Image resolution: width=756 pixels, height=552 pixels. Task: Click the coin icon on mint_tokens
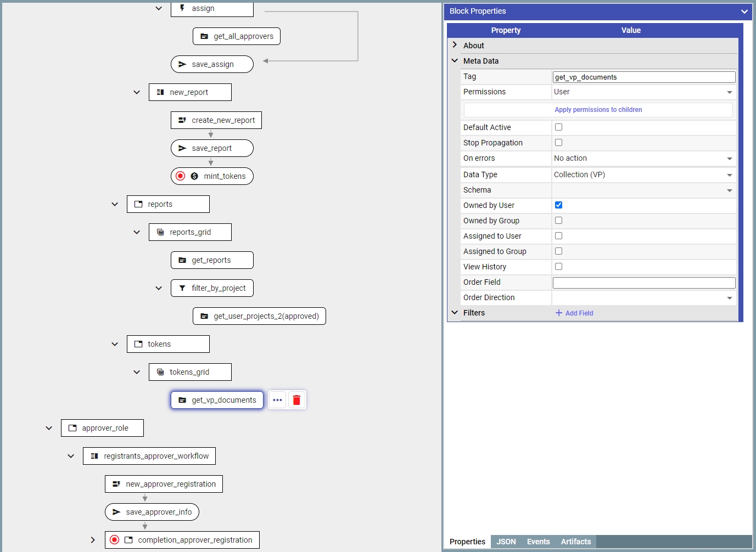point(194,176)
